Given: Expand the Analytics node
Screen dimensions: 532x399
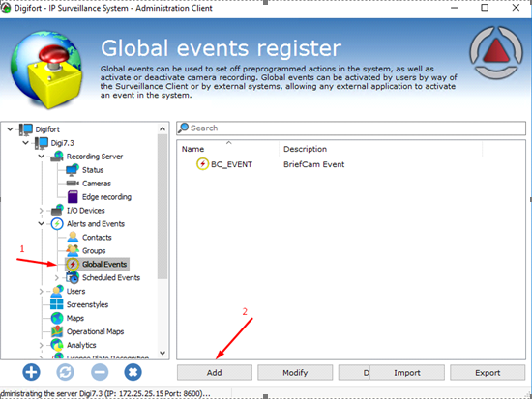Looking at the screenshot, I should pos(42,345).
